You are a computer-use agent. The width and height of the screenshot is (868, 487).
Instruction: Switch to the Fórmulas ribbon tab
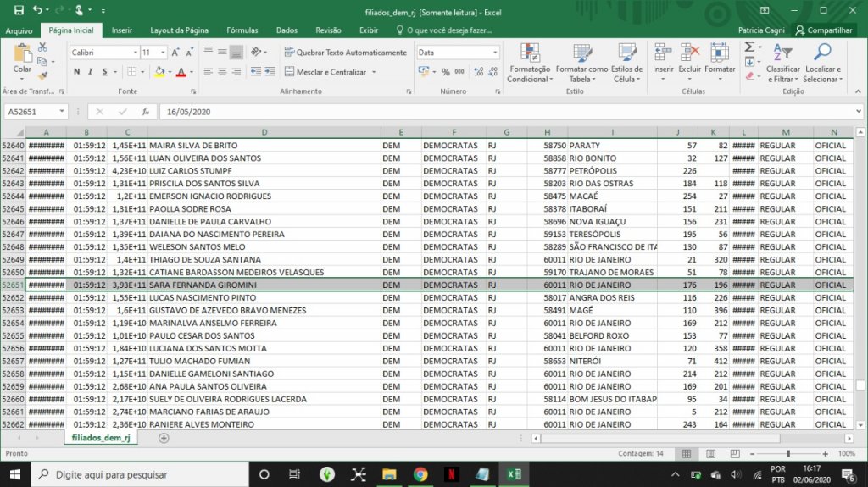point(242,30)
